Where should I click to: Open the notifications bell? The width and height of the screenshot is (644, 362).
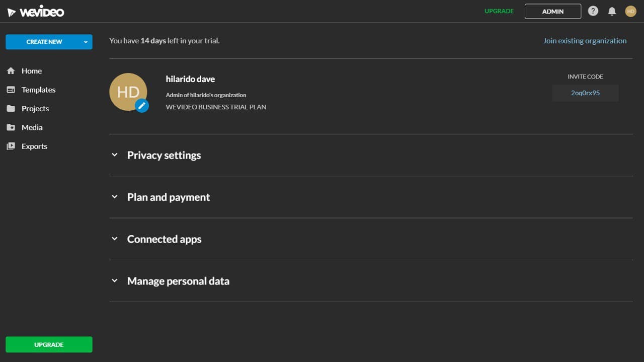612,11
